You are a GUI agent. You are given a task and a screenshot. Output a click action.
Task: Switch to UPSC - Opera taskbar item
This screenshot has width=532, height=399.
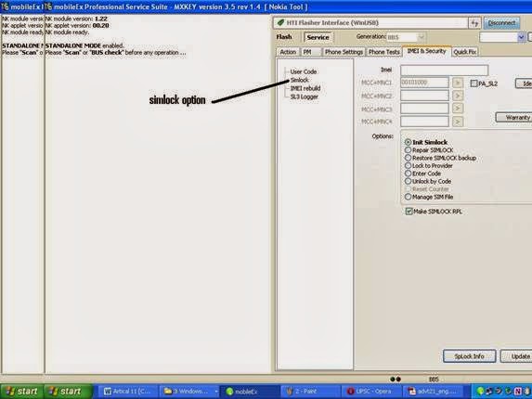pos(371,392)
